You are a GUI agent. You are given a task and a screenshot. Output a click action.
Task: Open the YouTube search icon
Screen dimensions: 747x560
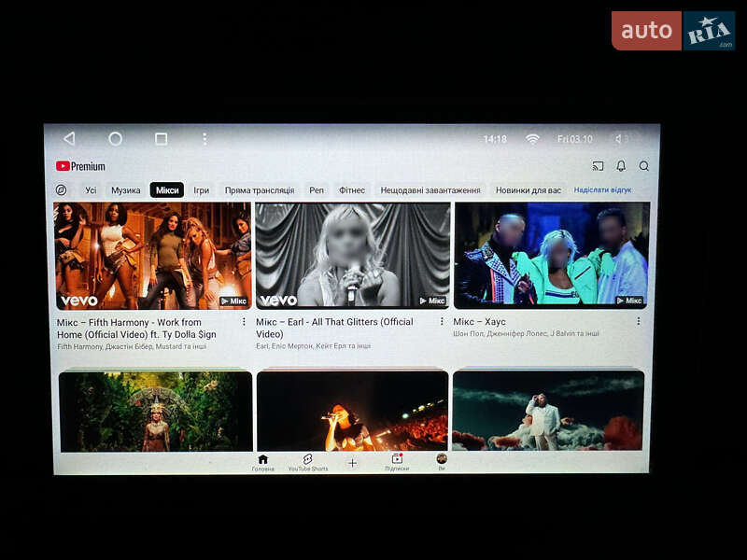tap(643, 166)
